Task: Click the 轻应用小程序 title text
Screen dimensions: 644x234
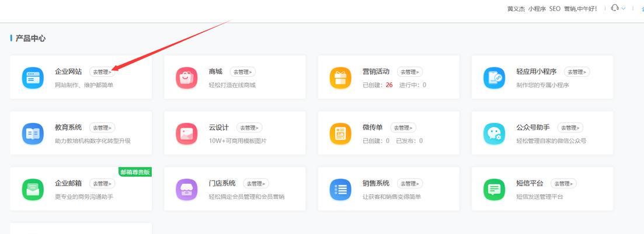Action: (537, 71)
